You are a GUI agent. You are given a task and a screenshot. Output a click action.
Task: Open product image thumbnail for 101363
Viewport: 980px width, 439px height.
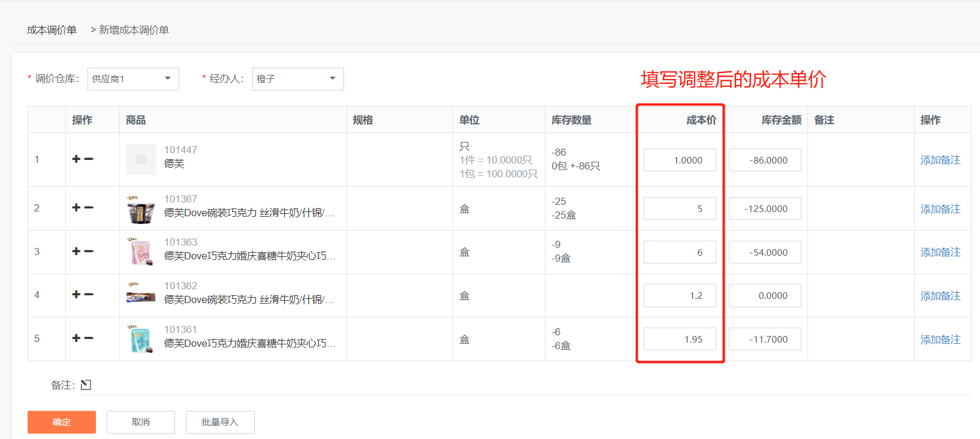[141, 252]
